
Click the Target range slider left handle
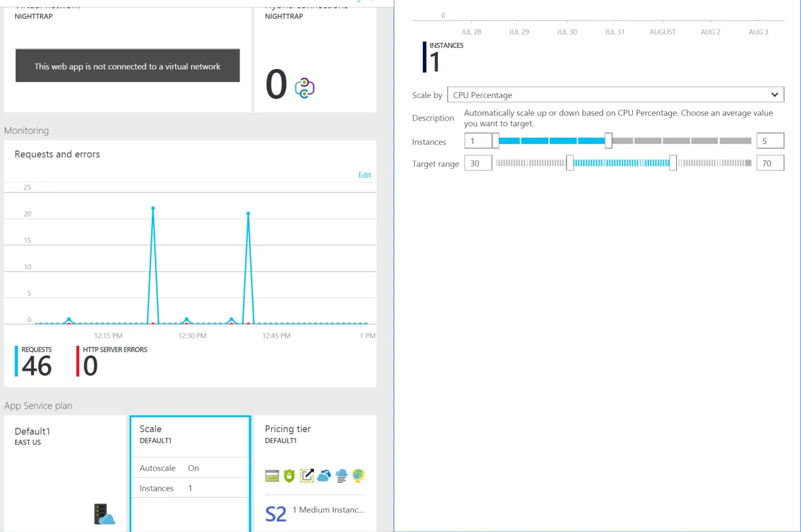[570, 163]
